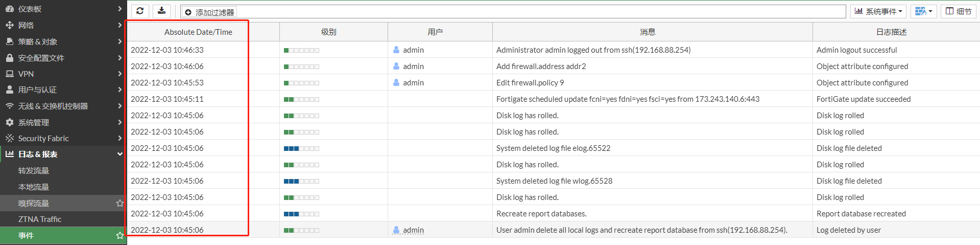Click the 系统管理 gear icon
980x245 pixels.
[x=9, y=122]
